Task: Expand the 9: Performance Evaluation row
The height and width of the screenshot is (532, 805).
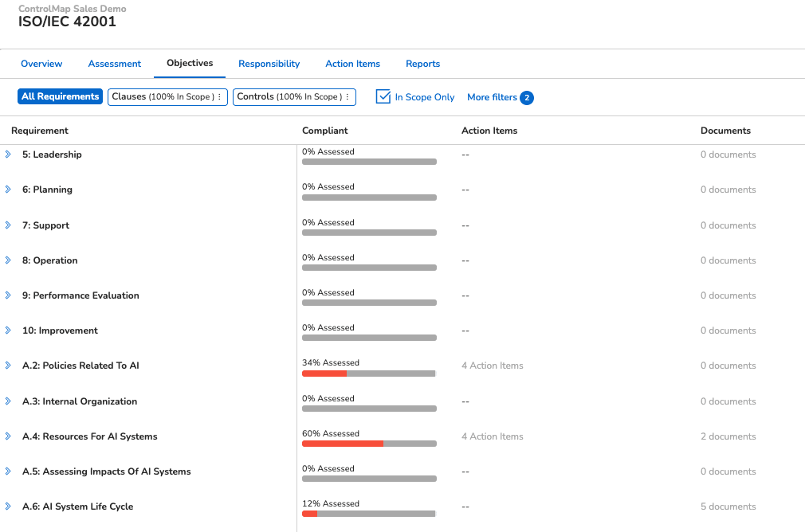Action: coord(8,295)
